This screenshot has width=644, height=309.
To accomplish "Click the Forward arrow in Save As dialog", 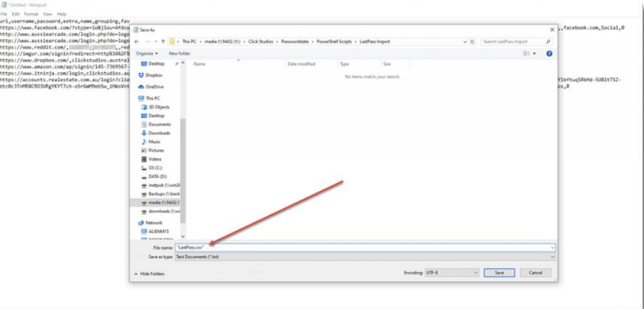I will tap(147, 42).
